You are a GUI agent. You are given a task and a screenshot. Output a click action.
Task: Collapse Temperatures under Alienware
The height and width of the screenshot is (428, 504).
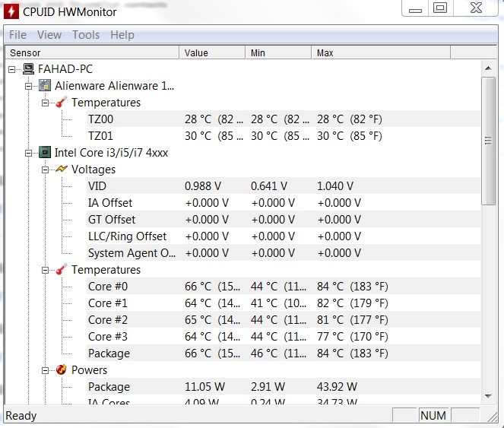click(45, 103)
